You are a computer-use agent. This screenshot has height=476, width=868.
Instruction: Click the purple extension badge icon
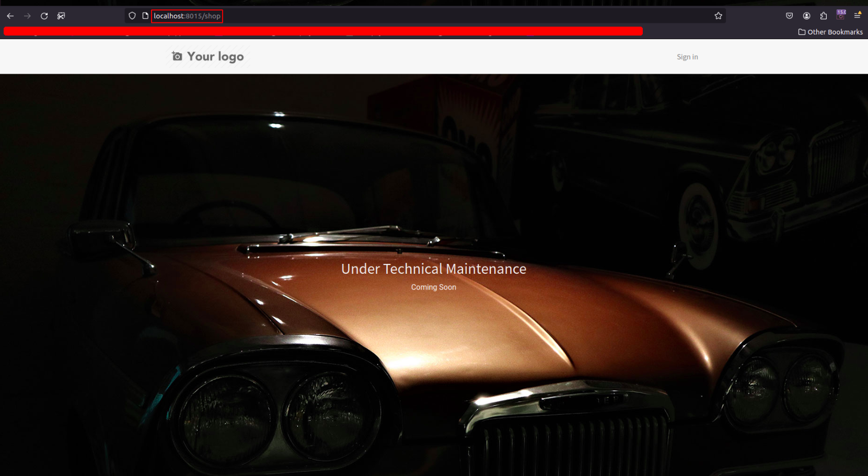pyautogui.click(x=841, y=15)
